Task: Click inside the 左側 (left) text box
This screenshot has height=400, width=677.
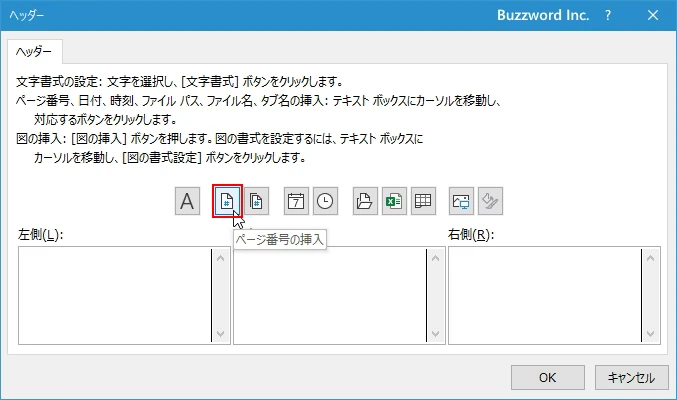Action: click(x=114, y=295)
